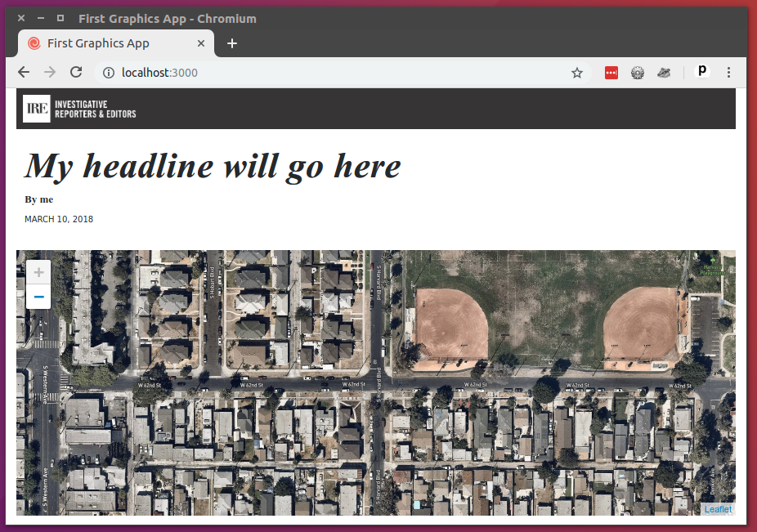View site information icon in address bar
The height and width of the screenshot is (532, 757).
(x=108, y=73)
